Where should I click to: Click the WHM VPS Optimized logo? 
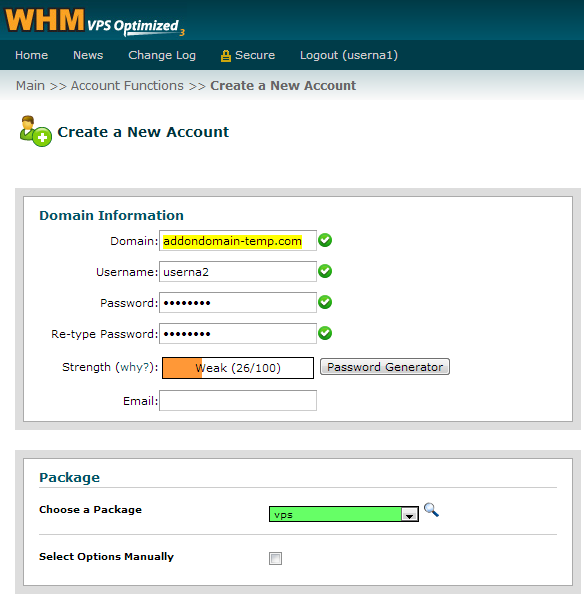tap(95, 22)
